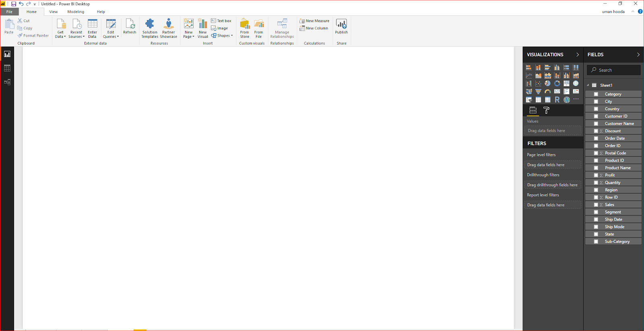
Task: Select the Clustered column chart visualization
Action: [557, 68]
